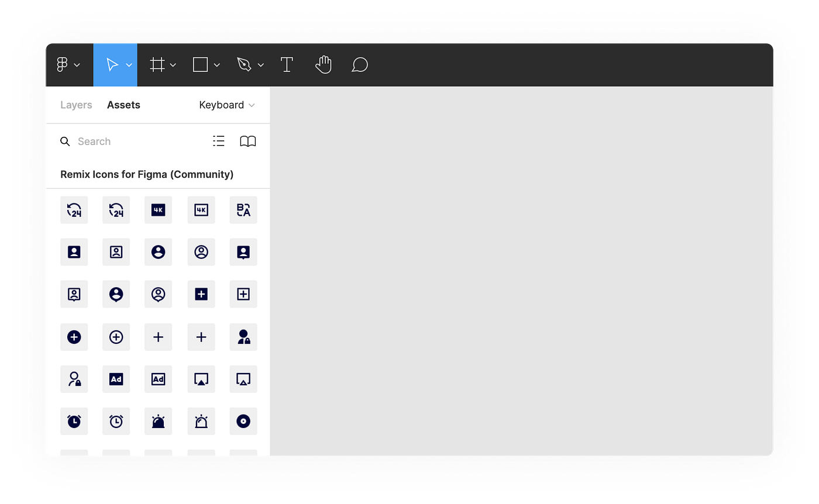This screenshot has height=504, width=819.
Task: Pick the filled airplay icon
Action: coord(201,379)
